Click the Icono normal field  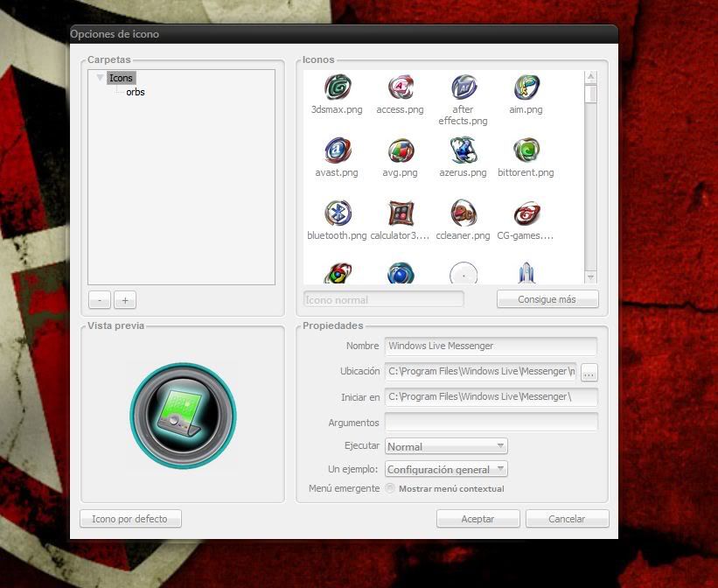[384, 300]
